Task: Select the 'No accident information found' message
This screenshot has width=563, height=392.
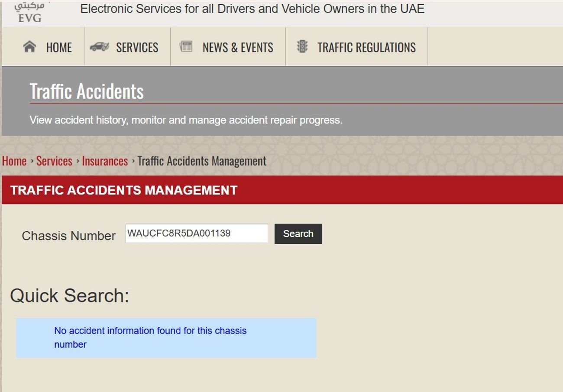Action: coord(150,337)
